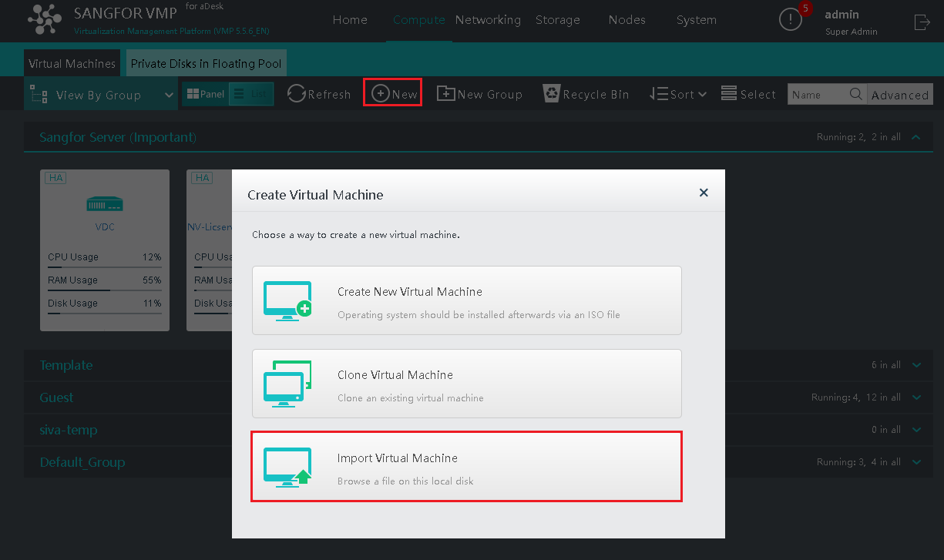
Task: Open Private Disks in Floating Pool tab
Action: [207, 63]
